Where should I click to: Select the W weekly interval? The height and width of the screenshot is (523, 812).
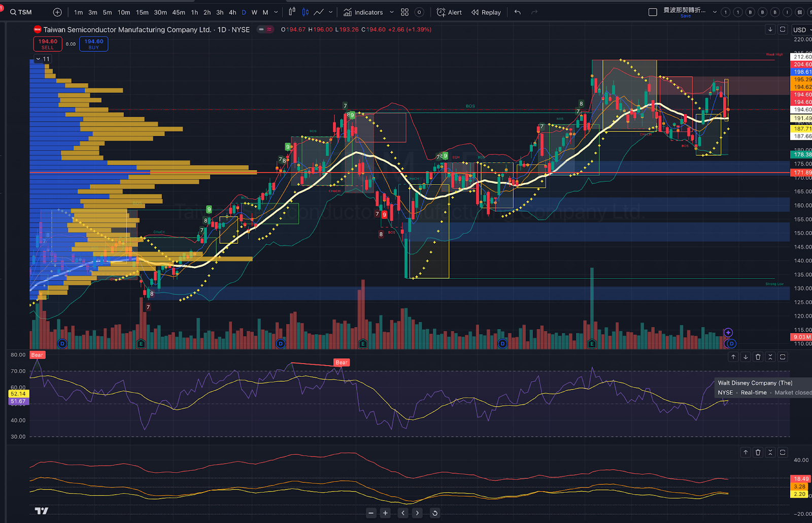(254, 12)
